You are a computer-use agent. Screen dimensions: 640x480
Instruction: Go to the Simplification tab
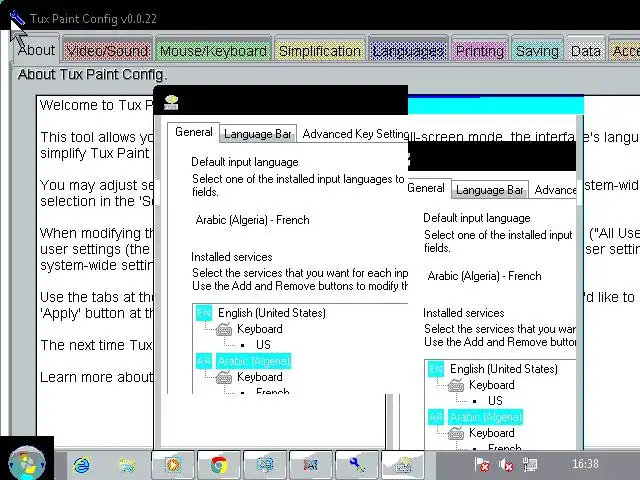[x=320, y=51]
